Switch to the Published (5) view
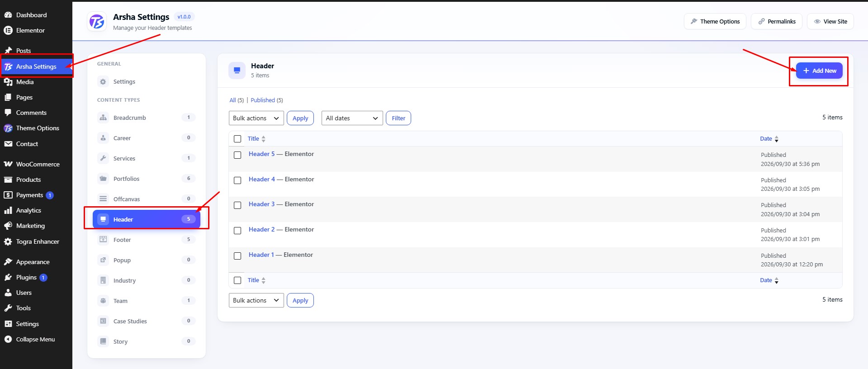The width and height of the screenshot is (868, 369). coord(267,100)
